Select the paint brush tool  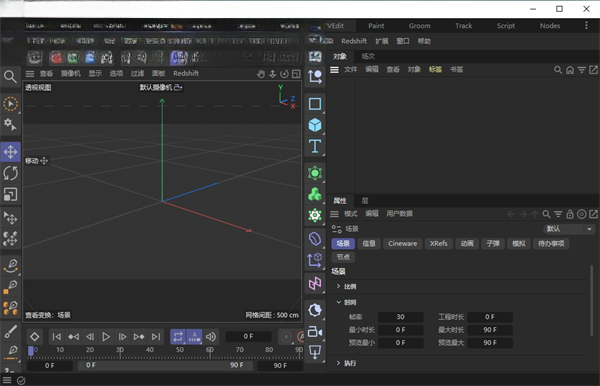click(x=10, y=331)
